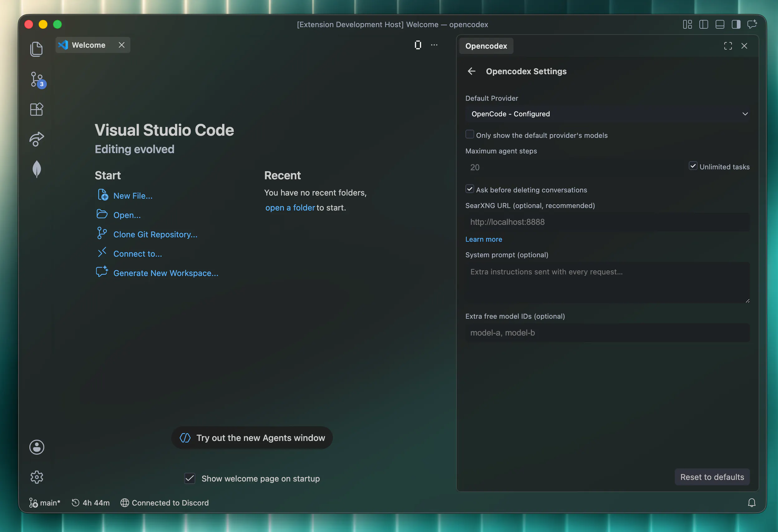Click the Maximum agent steps field
The image size is (778, 532).
point(574,167)
